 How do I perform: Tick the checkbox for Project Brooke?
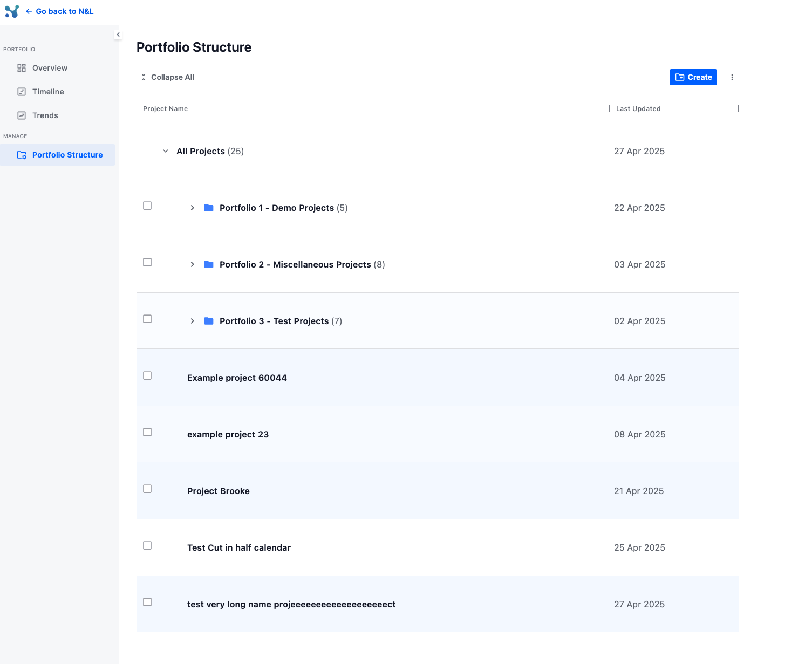tap(147, 489)
